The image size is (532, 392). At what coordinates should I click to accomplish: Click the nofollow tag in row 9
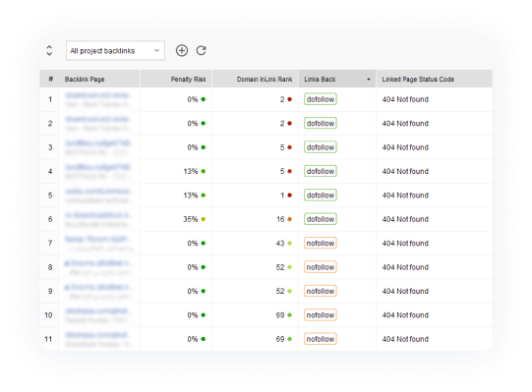pos(321,291)
